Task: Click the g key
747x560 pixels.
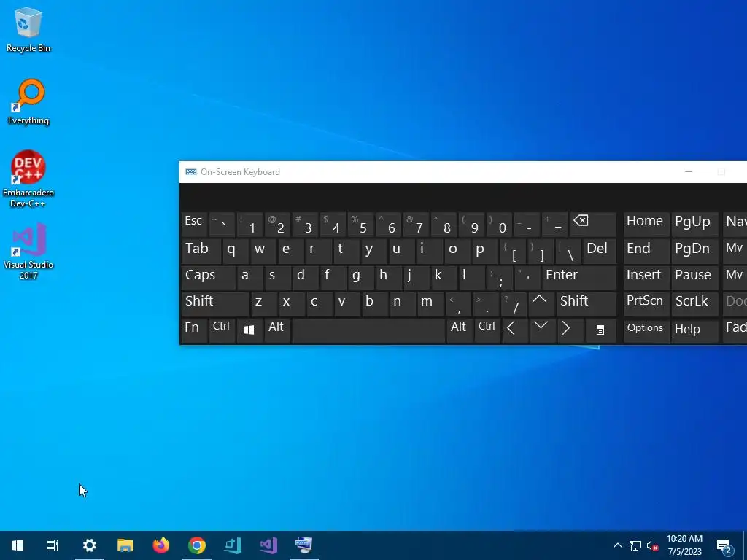Action: click(360, 277)
